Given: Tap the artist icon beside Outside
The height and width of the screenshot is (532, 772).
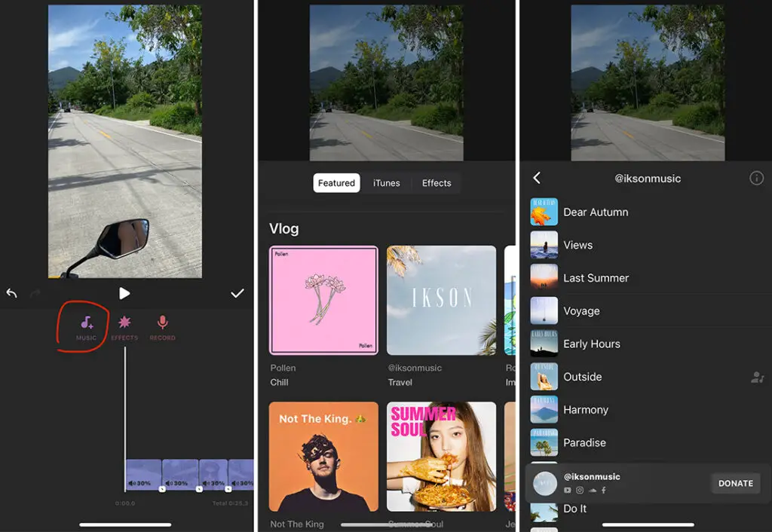Looking at the screenshot, I should point(757,378).
